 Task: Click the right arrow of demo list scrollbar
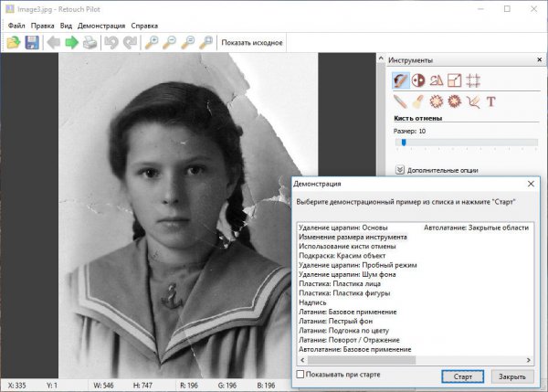(x=529, y=360)
